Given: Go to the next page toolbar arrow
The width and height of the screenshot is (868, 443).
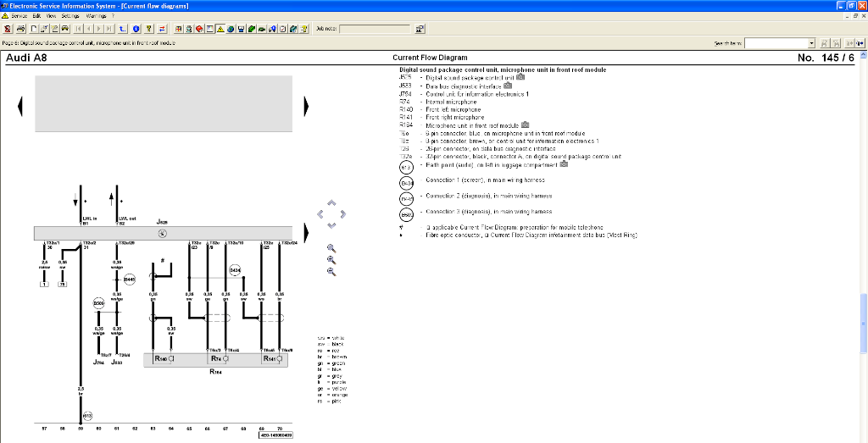Looking at the screenshot, I should [x=100, y=28].
